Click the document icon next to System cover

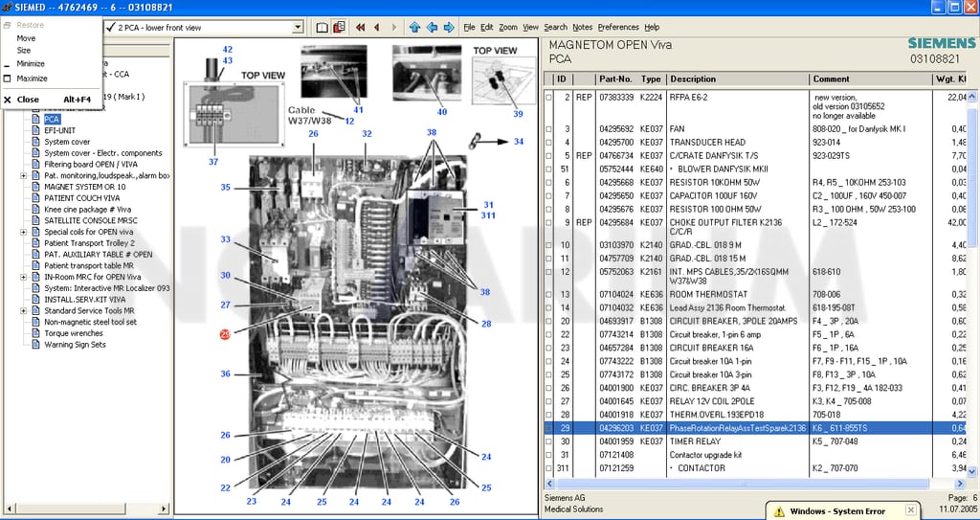click(36, 142)
